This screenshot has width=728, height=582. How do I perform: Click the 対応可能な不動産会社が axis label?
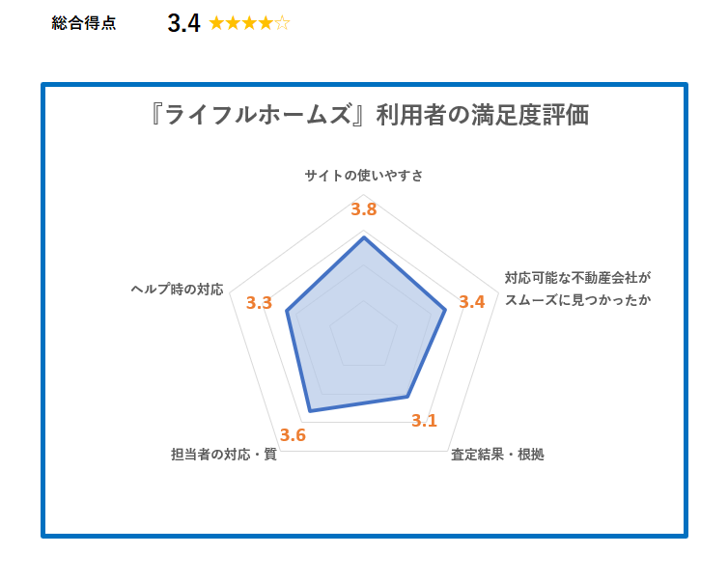pos(577,278)
